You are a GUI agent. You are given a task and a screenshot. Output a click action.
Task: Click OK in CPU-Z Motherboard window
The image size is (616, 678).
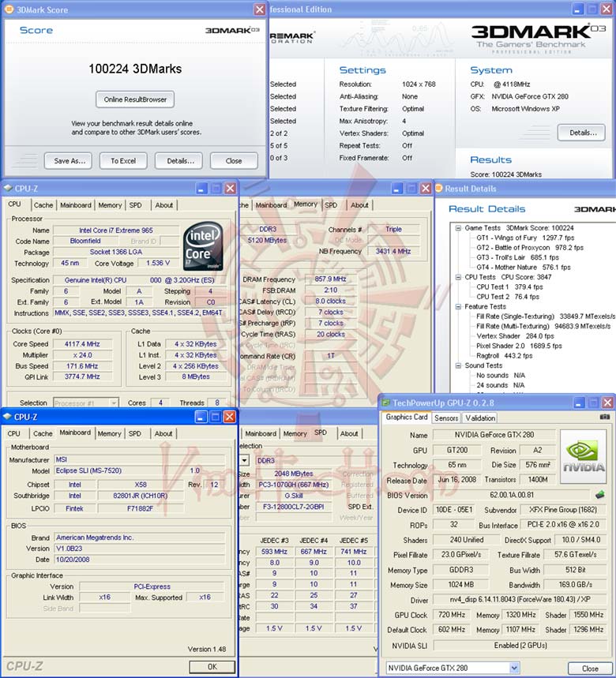(212, 666)
